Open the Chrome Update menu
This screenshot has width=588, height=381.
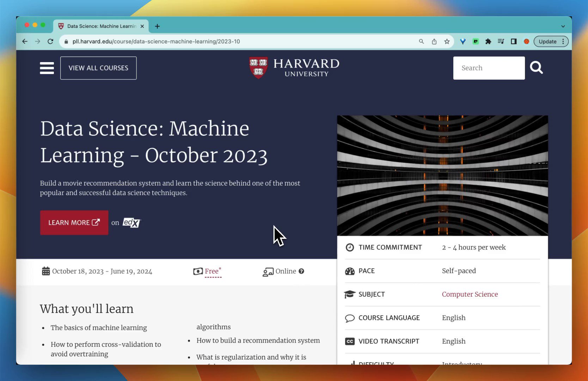click(551, 41)
